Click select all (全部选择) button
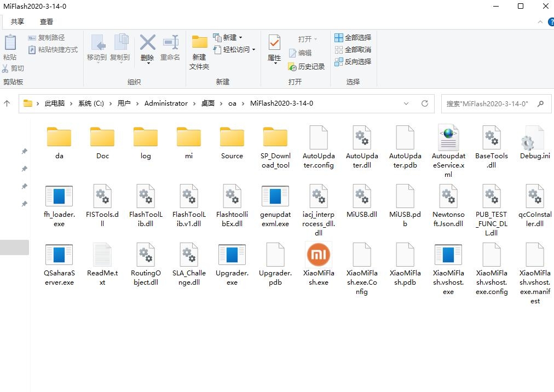Viewport: 554px width, 392px height. pos(353,37)
